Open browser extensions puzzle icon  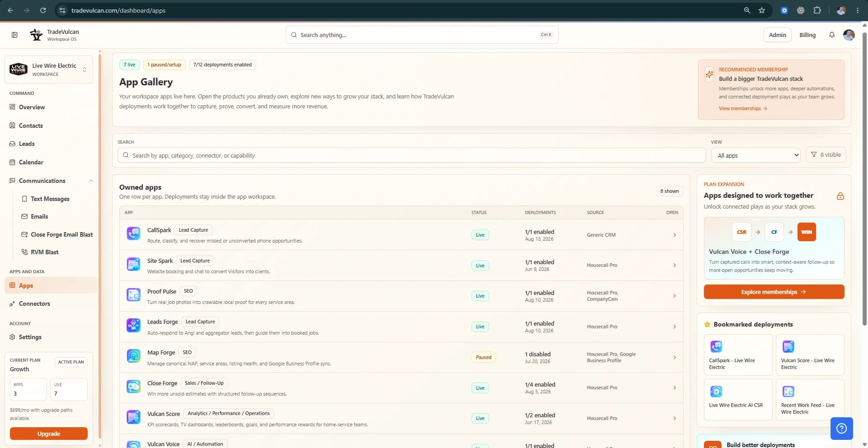click(x=817, y=10)
